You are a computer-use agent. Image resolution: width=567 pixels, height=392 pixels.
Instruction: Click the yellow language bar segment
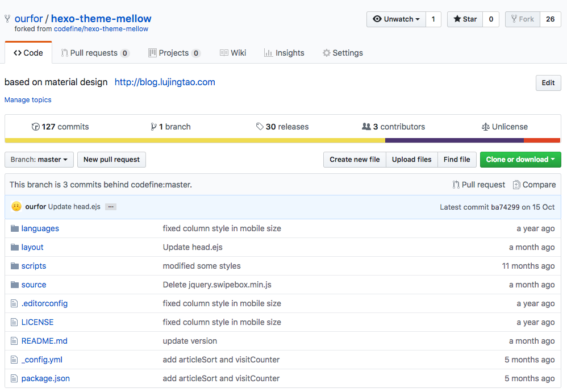pyautogui.click(x=195, y=140)
